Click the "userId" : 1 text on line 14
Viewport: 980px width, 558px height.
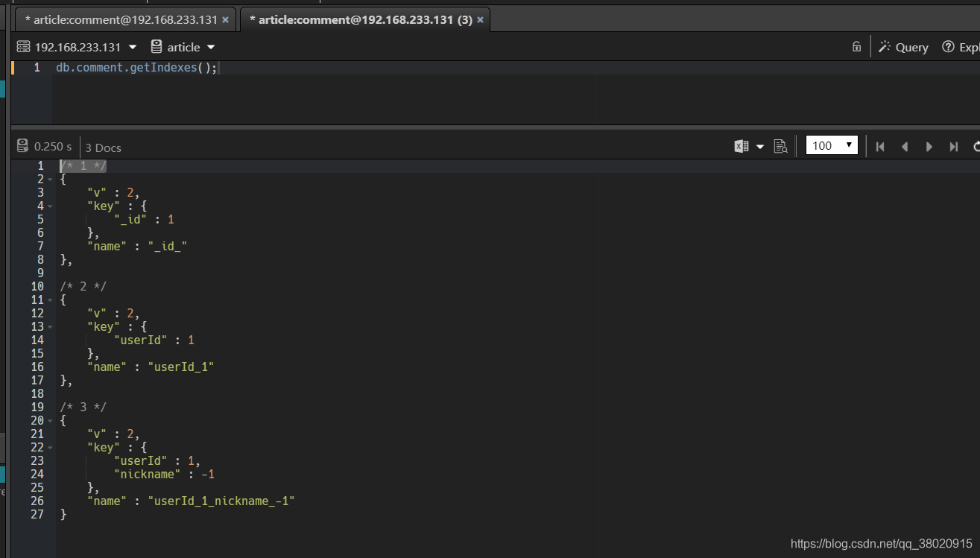(154, 340)
